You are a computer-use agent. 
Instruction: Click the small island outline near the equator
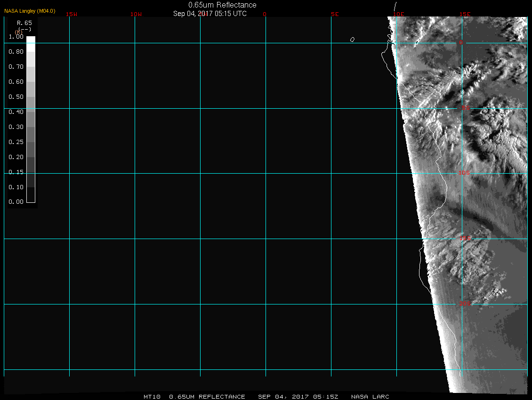tap(352, 40)
